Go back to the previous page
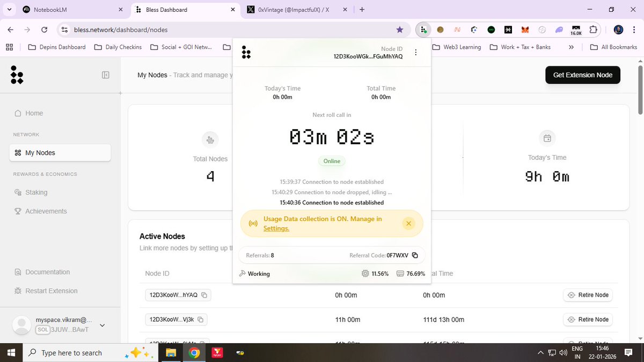644x362 pixels. [x=11, y=29]
